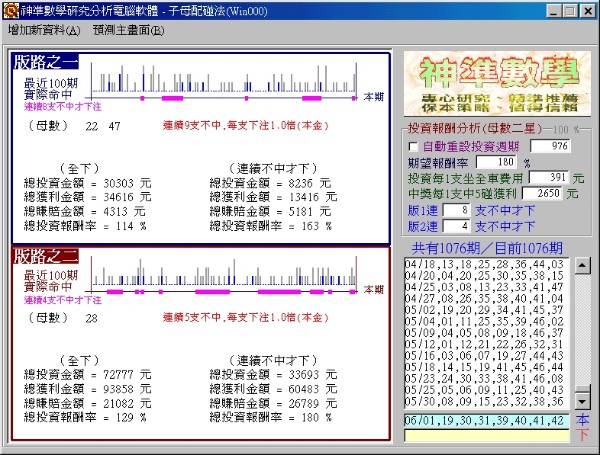The height and width of the screenshot is (455, 600).
Task: Select row 04/27,08,26,35,38,40,41,04
Action: click(484, 298)
